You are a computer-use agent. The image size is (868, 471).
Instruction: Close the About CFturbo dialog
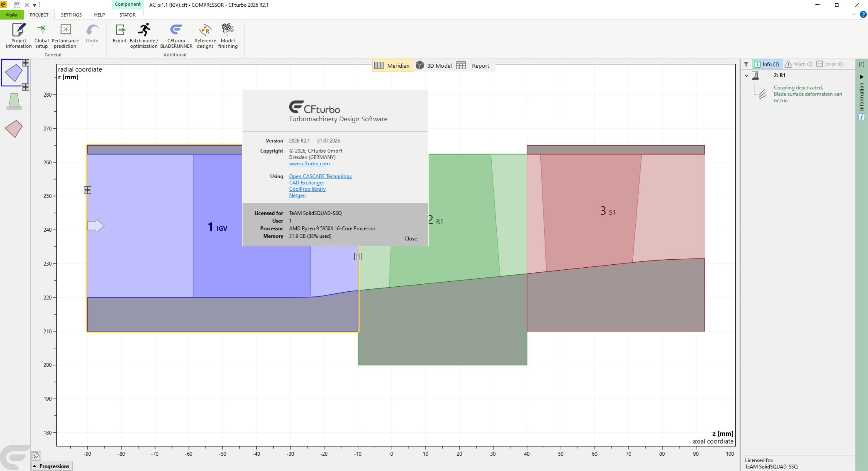coord(410,239)
